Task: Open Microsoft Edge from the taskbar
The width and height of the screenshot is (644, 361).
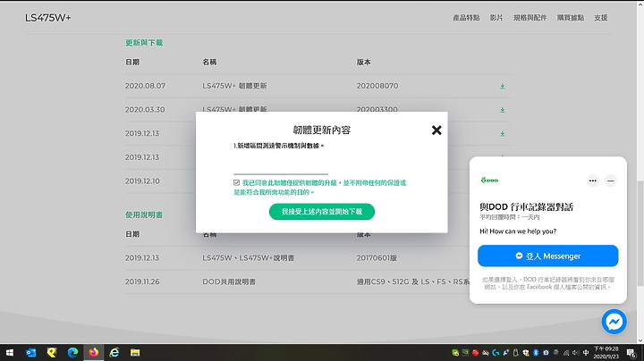Action: pyautogui.click(x=72, y=352)
